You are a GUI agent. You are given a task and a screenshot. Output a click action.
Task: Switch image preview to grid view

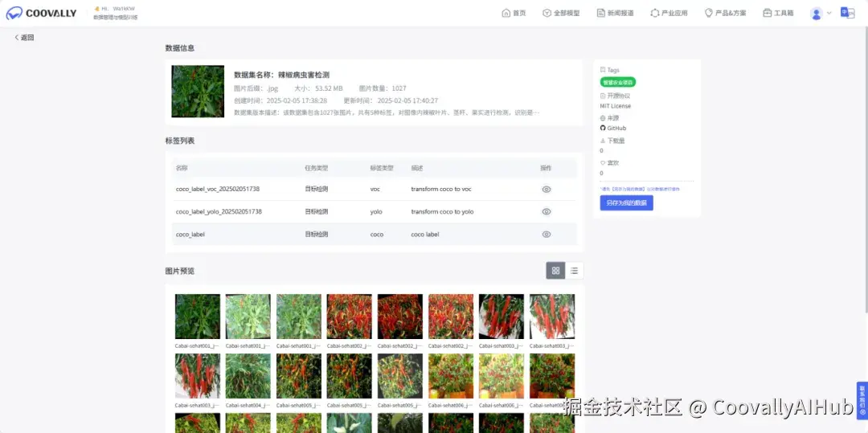556,271
